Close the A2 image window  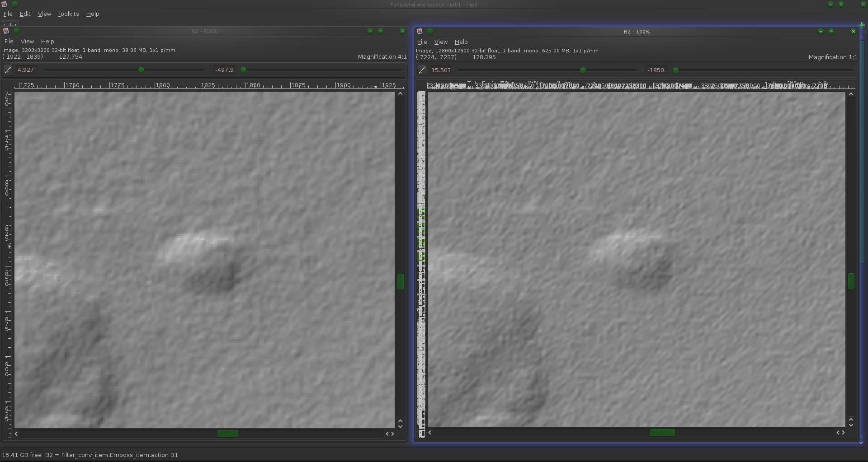pyautogui.click(x=402, y=31)
